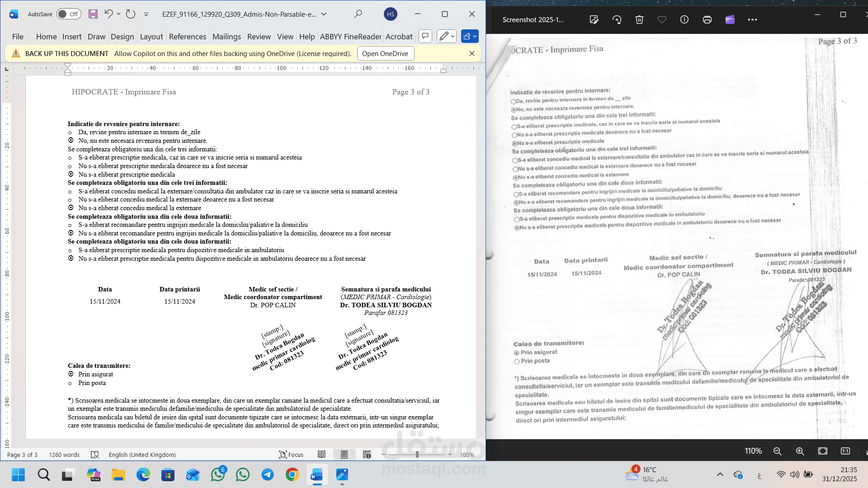Click the Save icon in Word title bar
Image resolution: width=868 pixels, height=488 pixels.
coord(93,14)
